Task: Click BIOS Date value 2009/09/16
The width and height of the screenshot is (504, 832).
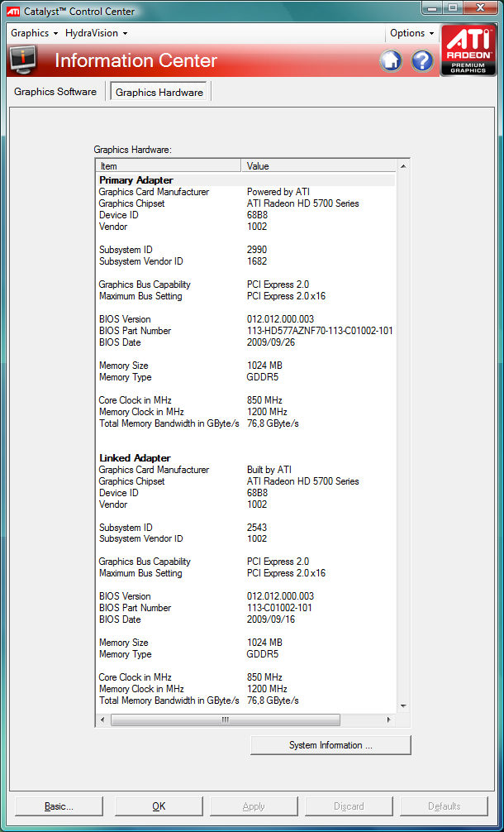Action: [271, 619]
